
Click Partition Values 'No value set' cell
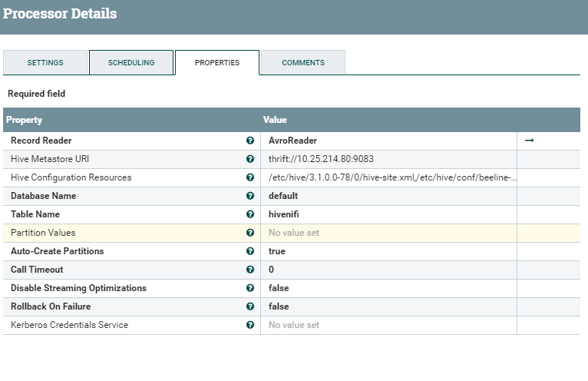point(388,233)
